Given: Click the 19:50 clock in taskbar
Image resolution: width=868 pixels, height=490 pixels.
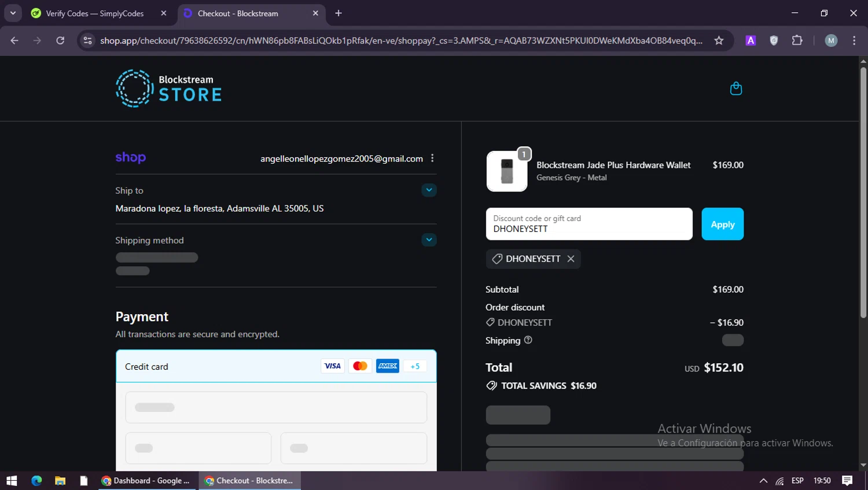Looking at the screenshot, I should [x=822, y=481].
